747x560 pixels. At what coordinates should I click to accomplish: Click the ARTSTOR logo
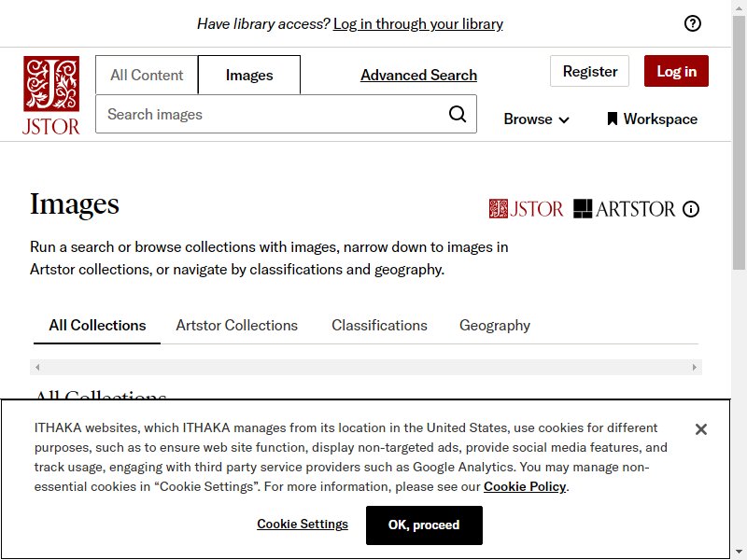click(624, 209)
